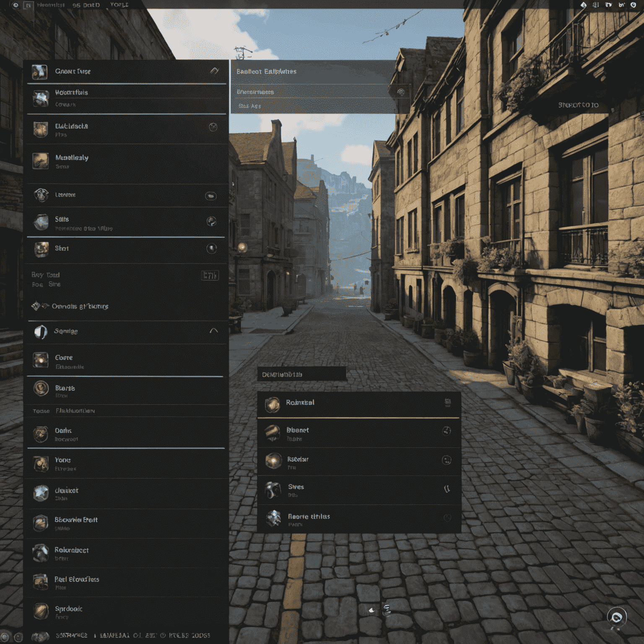
Task: Collapse the 'Sqmige' section with its up-chevron
Action: pyautogui.click(x=213, y=331)
